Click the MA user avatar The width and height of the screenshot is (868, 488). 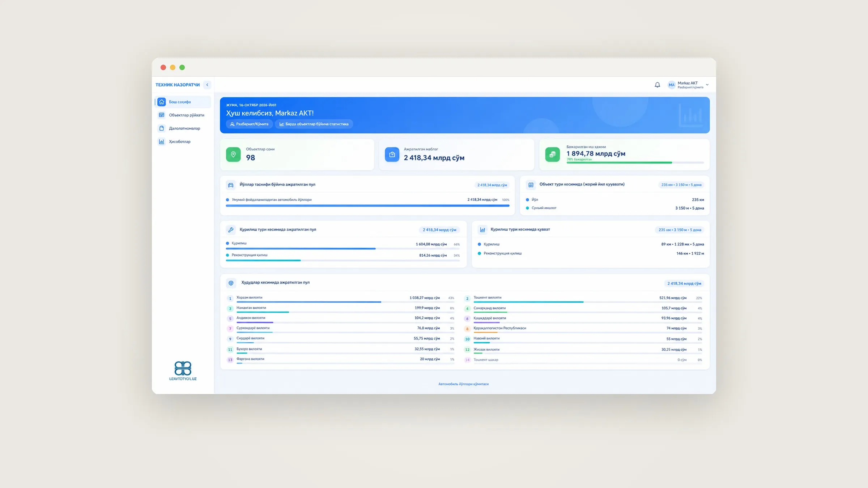(672, 85)
